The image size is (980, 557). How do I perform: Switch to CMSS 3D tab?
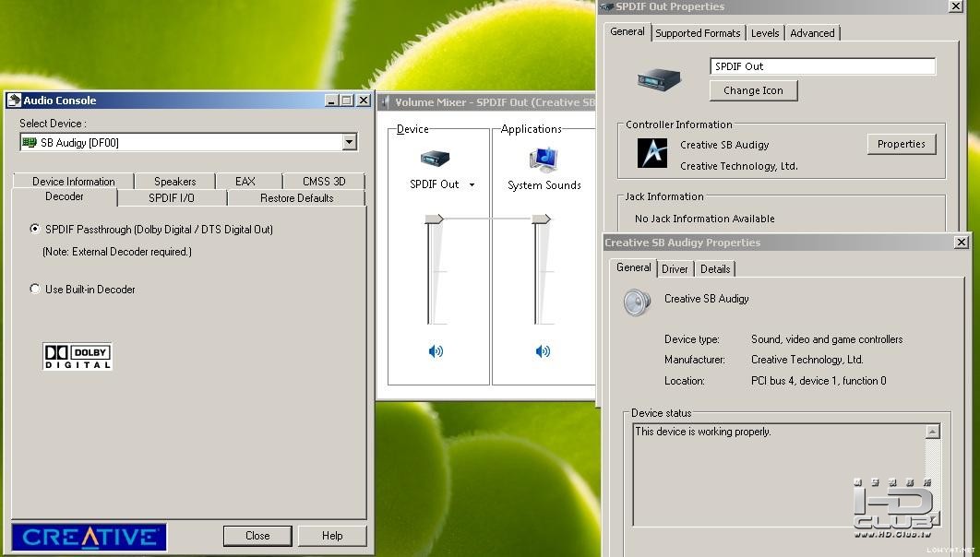(x=324, y=181)
